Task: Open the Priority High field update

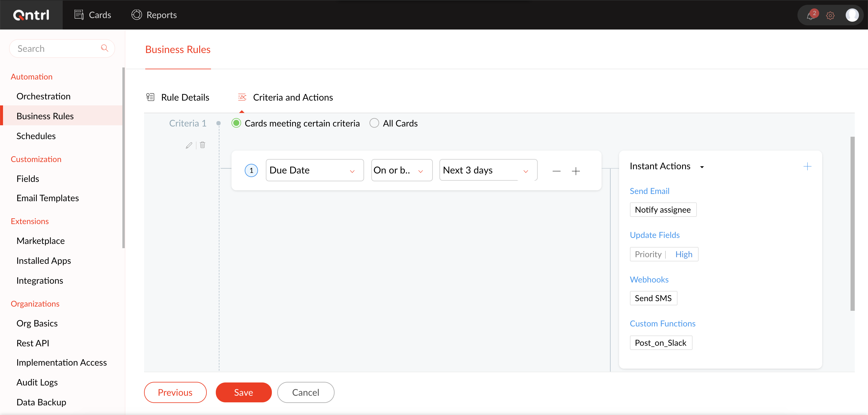Action: tap(664, 254)
